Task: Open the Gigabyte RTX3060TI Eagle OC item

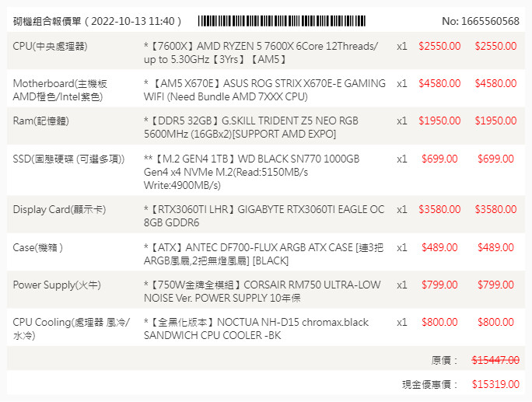Action: (264, 216)
